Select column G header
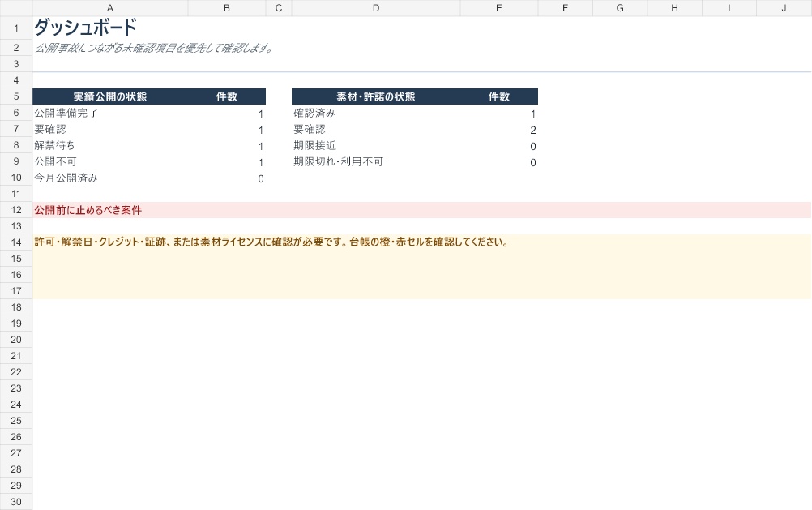This screenshot has width=812, height=510. coord(620,8)
